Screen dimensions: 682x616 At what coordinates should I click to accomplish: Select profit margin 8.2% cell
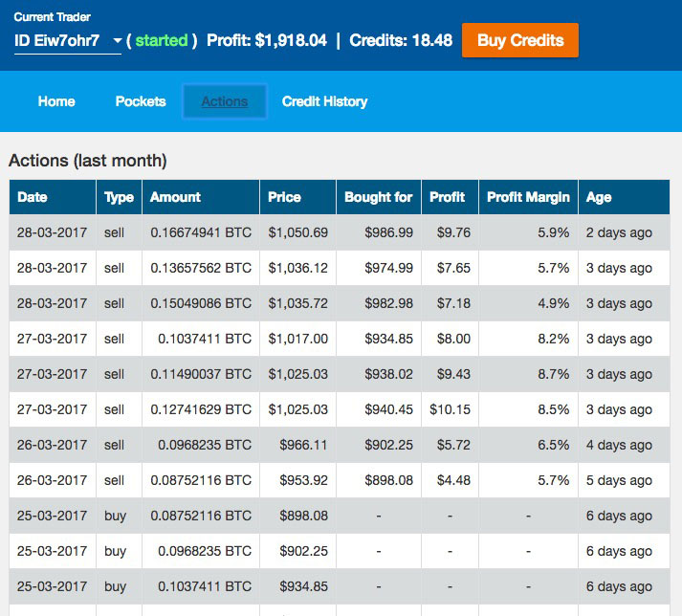(528, 339)
